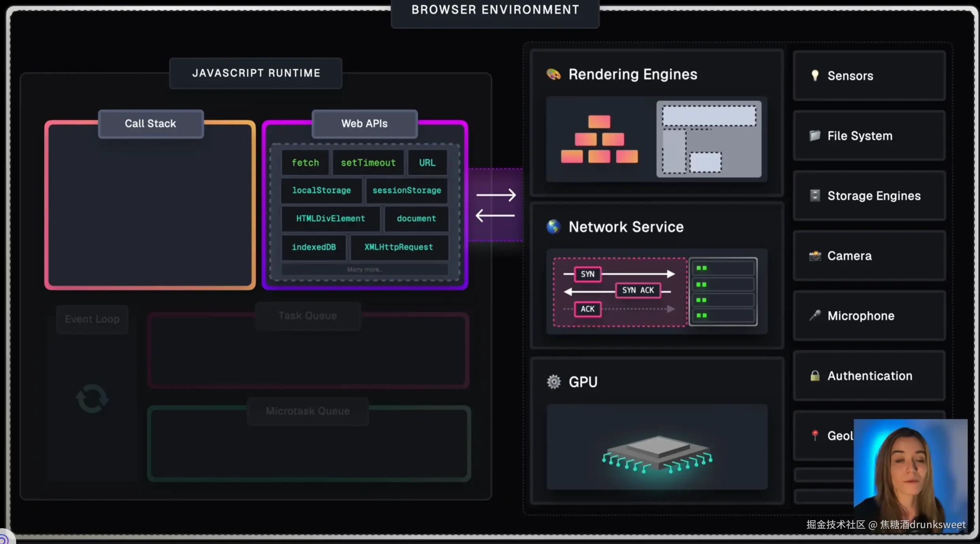The image size is (980, 544).
Task: Select the setTimeout Web API box
Action: 368,162
